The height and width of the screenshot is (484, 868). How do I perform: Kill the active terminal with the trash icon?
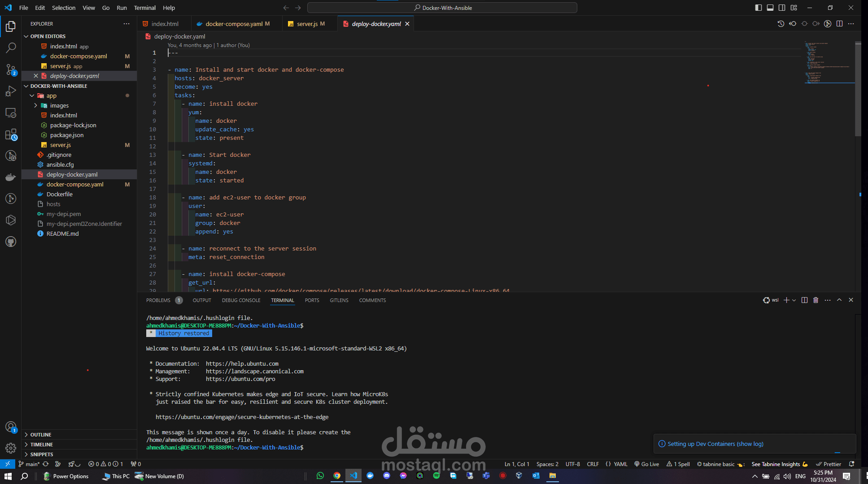coord(816,300)
